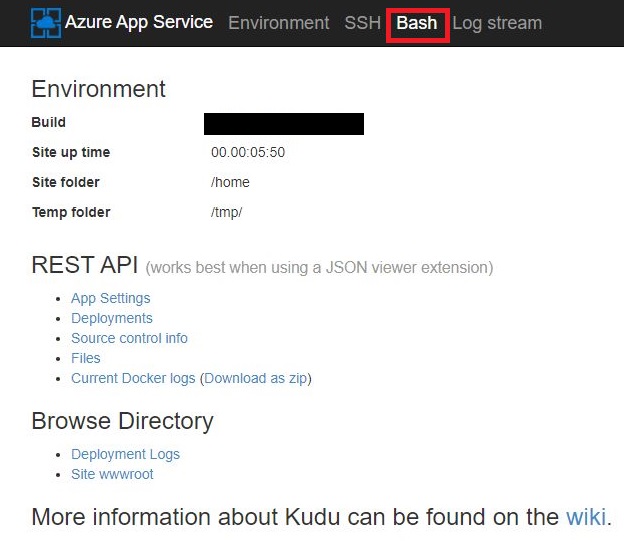
Task: Browse the Site wwwroot directory
Action: [x=112, y=474]
